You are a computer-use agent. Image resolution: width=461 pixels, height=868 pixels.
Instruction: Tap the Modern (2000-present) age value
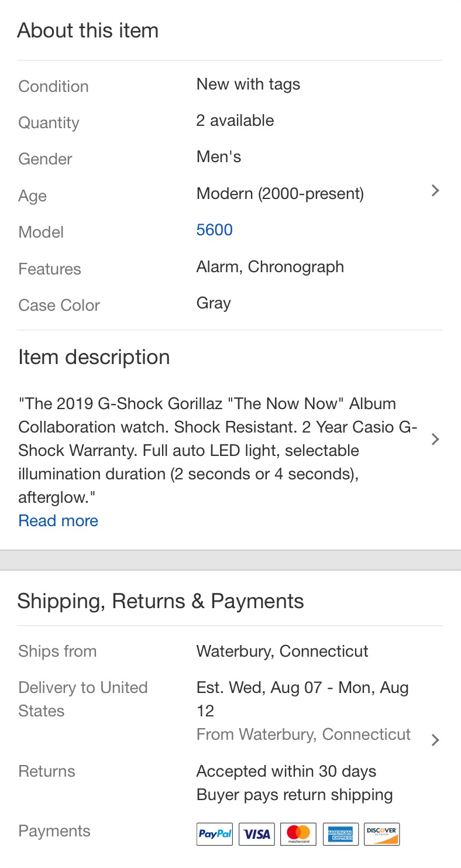point(280,193)
